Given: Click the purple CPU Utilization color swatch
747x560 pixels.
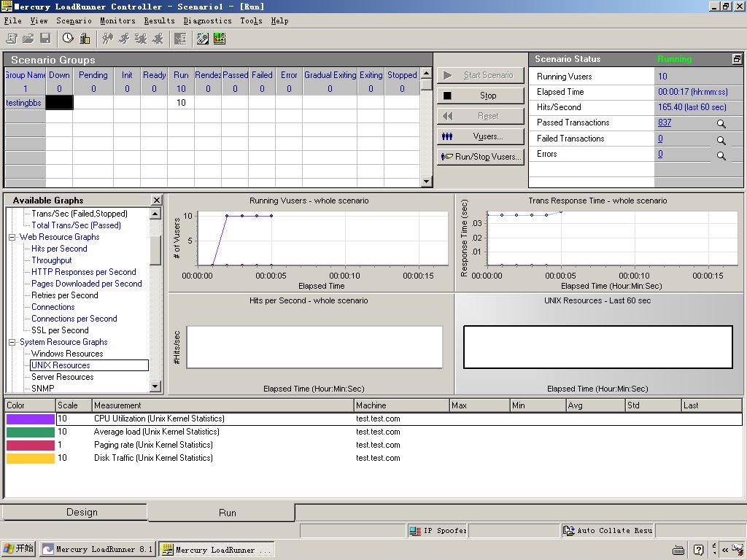Looking at the screenshot, I should 31,419.
